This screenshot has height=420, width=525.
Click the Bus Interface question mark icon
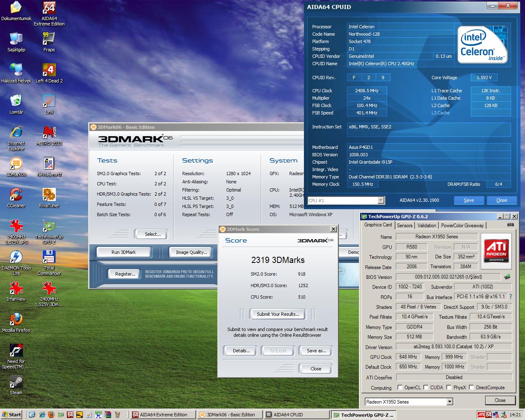point(511,297)
